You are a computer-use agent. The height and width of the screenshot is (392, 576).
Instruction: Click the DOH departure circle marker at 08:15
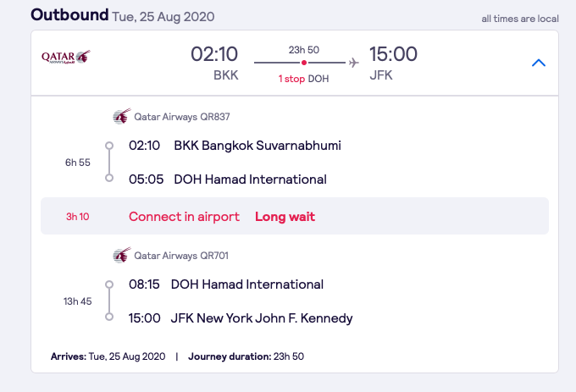(x=109, y=284)
